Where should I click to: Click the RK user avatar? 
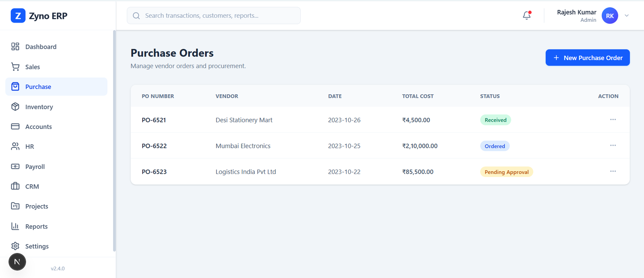(x=609, y=16)
